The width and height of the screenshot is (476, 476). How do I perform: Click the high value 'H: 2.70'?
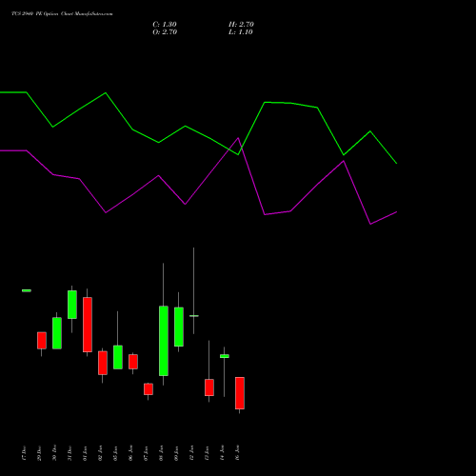click(241, 25)
